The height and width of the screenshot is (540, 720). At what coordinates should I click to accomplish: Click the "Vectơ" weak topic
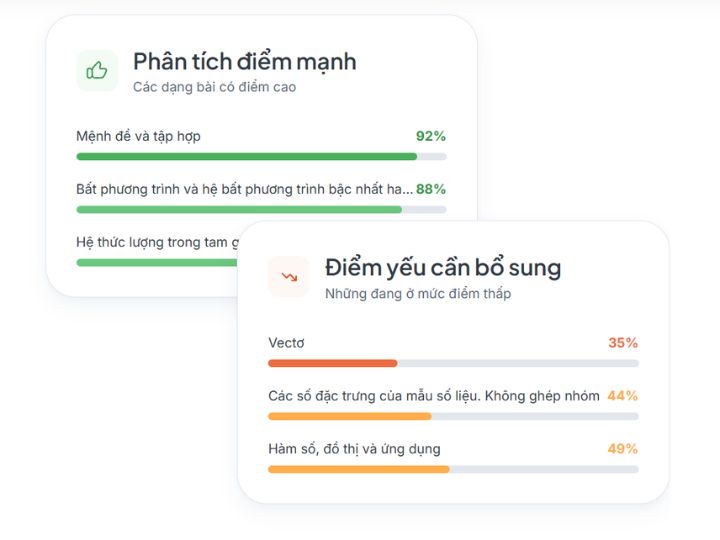click(x=286, y=343)
